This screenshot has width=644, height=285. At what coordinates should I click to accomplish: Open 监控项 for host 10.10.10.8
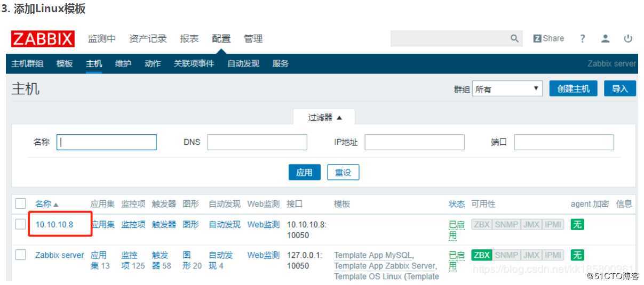(133, 225)
